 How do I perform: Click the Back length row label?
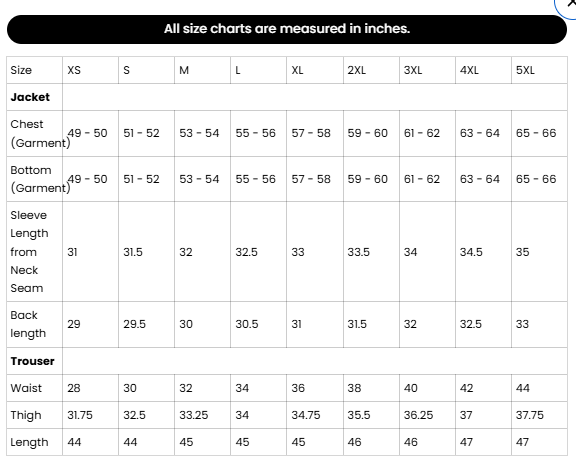pyautogui.click(x=28, y=324)
